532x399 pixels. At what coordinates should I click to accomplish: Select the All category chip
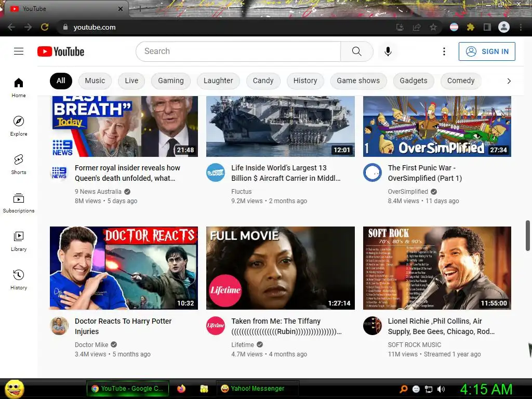point(61,81)
